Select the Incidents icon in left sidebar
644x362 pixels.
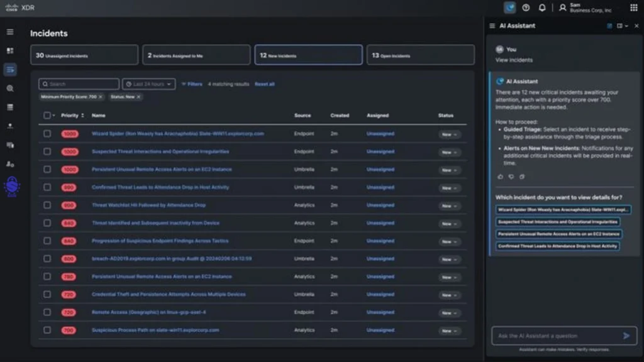pos(10,70)
